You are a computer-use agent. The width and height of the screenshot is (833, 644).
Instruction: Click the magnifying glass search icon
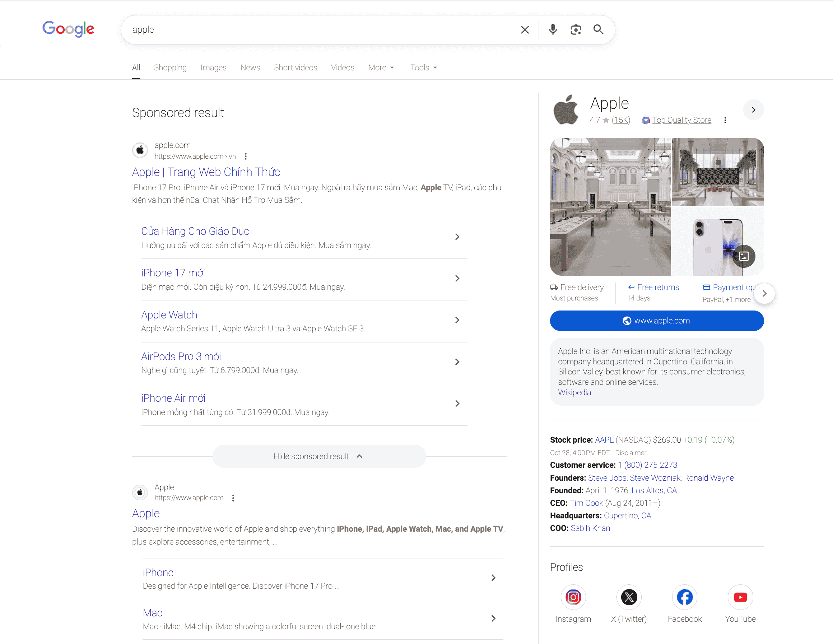coord(598,29)
